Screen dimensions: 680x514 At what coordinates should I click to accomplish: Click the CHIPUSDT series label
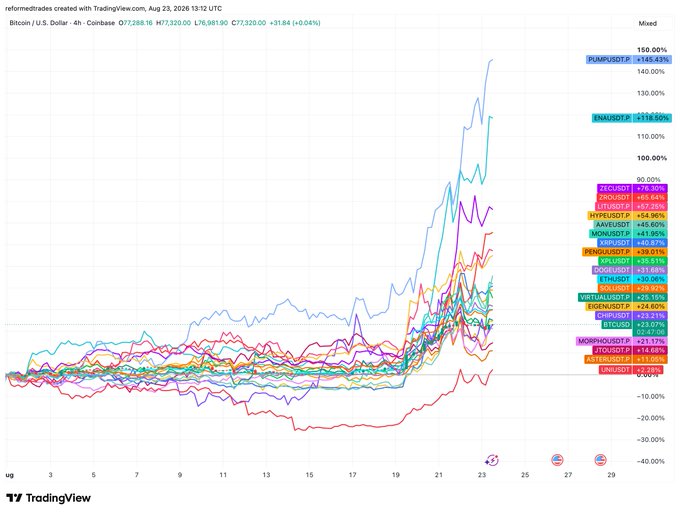point(613,316)
